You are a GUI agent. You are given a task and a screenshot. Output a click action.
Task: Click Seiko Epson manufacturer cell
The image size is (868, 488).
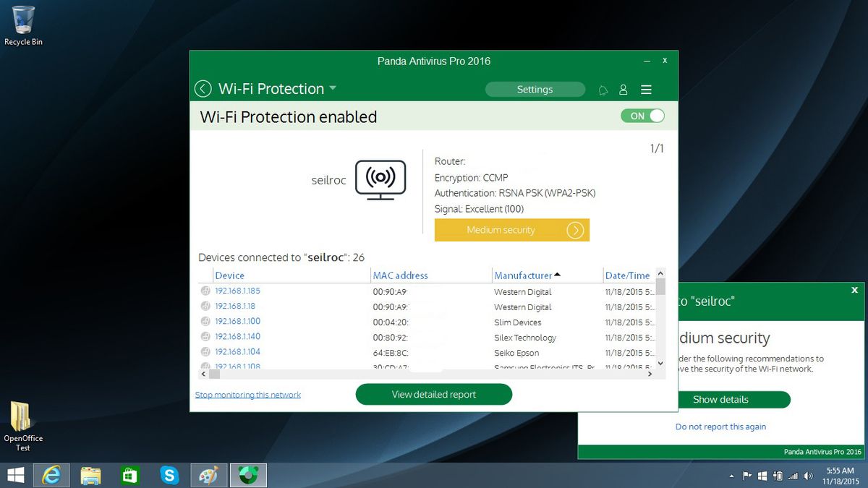pos(516,353)
